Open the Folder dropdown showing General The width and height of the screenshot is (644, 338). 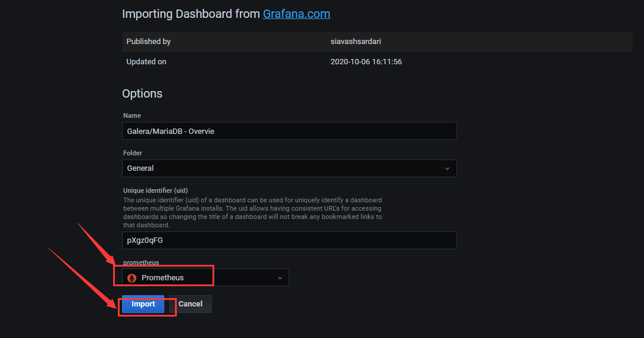tap(289, 168)
